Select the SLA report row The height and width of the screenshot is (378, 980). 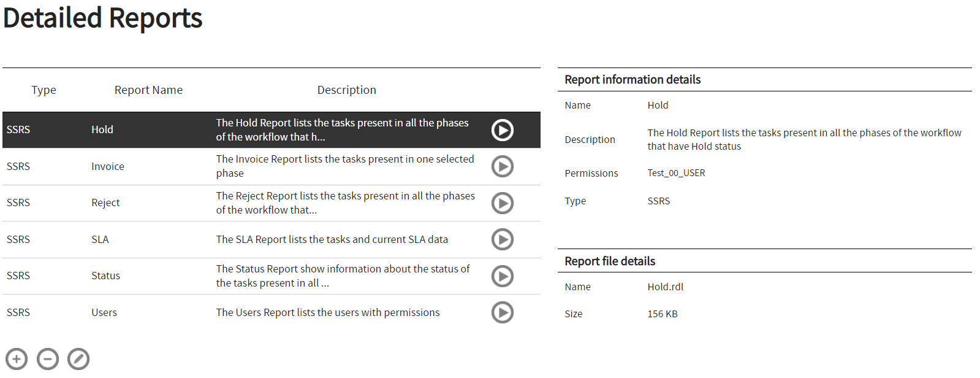tap(100, 239)
